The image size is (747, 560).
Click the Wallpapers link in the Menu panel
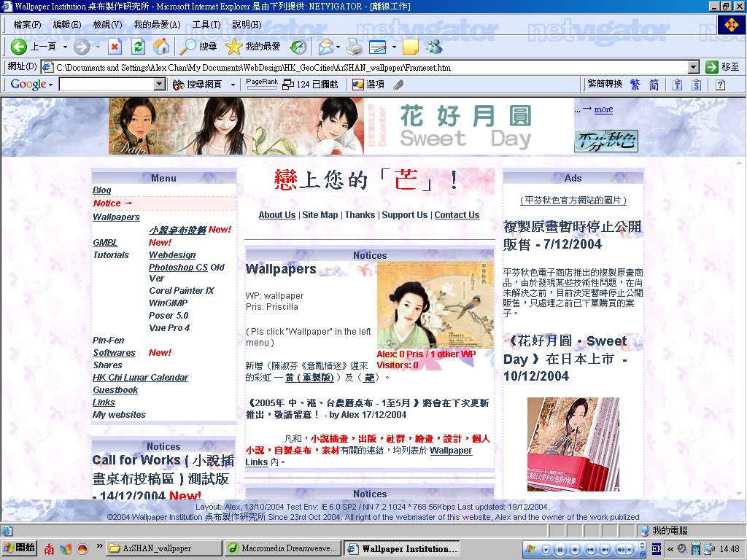[116, 217]
